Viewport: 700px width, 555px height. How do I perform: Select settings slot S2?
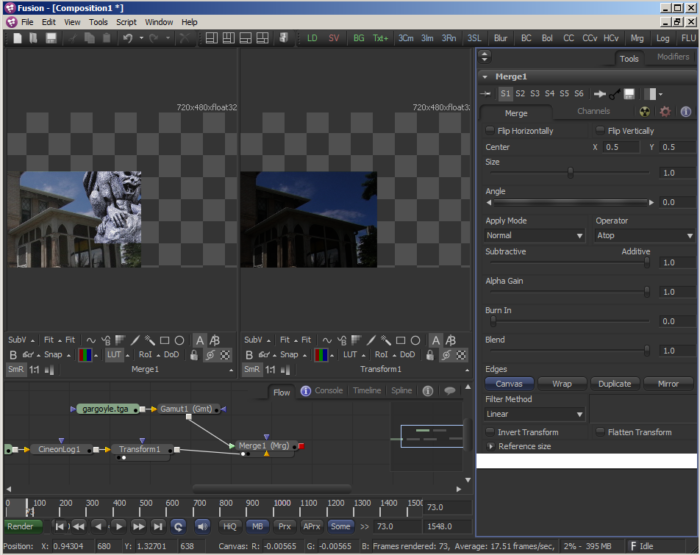coord(520,94)
